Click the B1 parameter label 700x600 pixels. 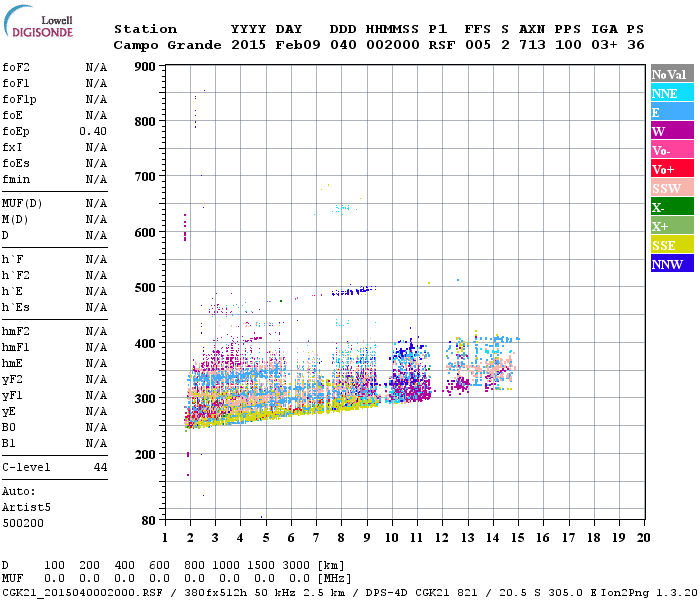[x=8, y=443]
